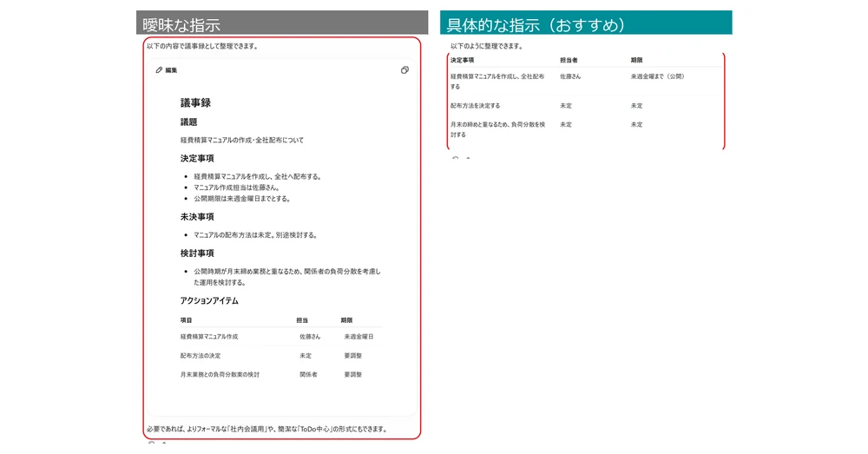Viewport: 868px width, 454px height.
Task: Click the sentence 以下のように整理できます。
Action: click(x=487, y=47)
